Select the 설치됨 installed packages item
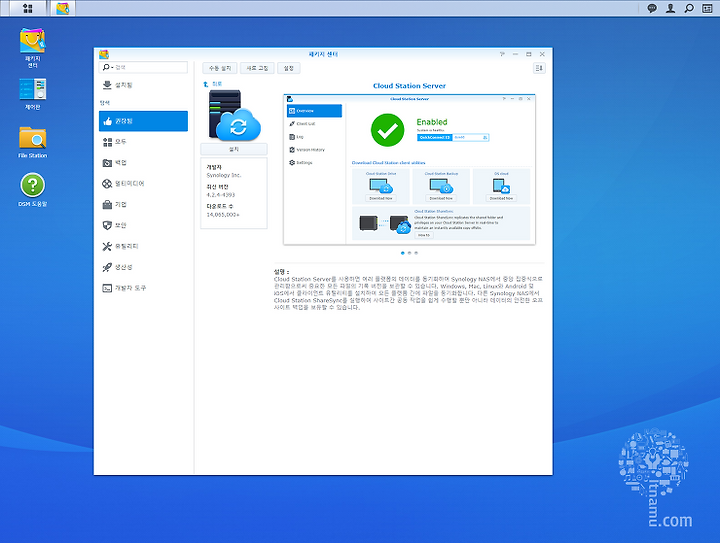Screen dimensions: 720x543 click(143, 85)
